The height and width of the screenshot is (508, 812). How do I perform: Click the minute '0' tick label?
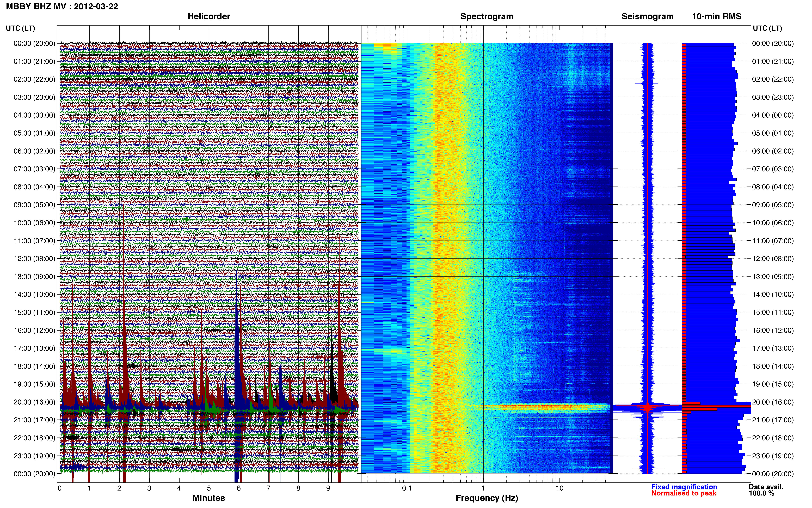point(59,488)
